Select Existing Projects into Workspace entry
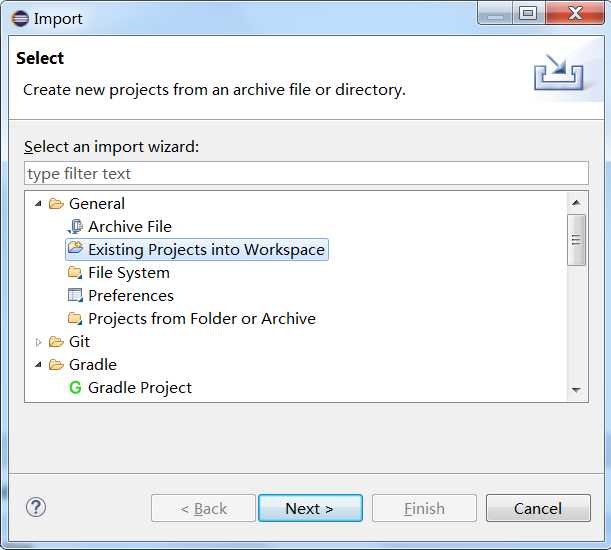The image size is (611, 550). click(206, 250)
